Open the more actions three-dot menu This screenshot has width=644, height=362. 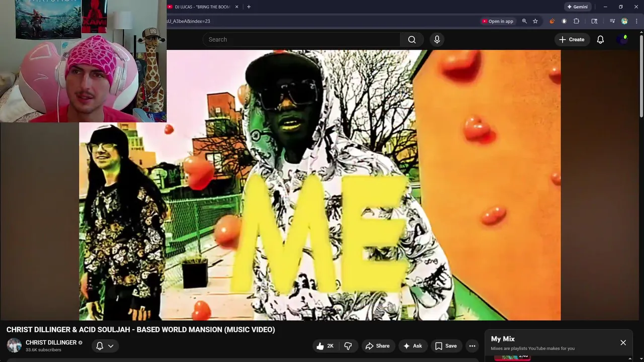(x=472, y=346)
